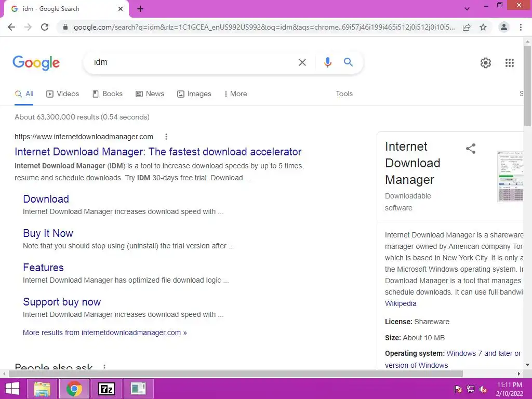Open the IDM screenshot thumbnail
The image size is (532, 399).
click(x=510, y=177)
